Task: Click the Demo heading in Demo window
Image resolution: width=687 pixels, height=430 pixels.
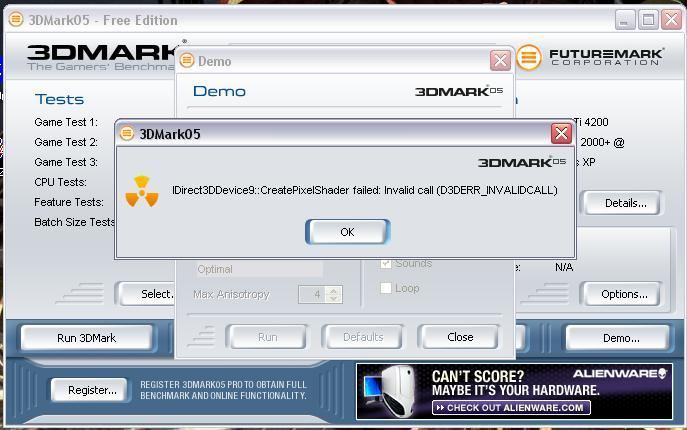Action: [x=219, y=91]
